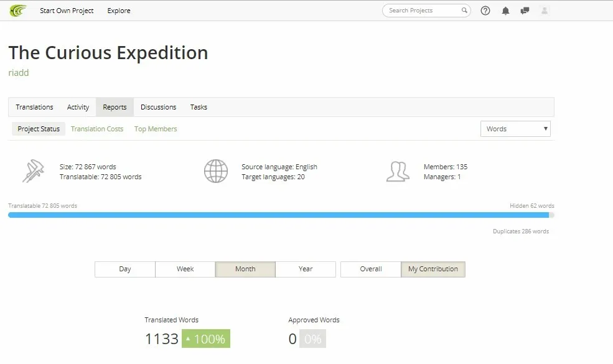Click the Search Projects input field
Viewport: 613px width, 364px height.
425,11
